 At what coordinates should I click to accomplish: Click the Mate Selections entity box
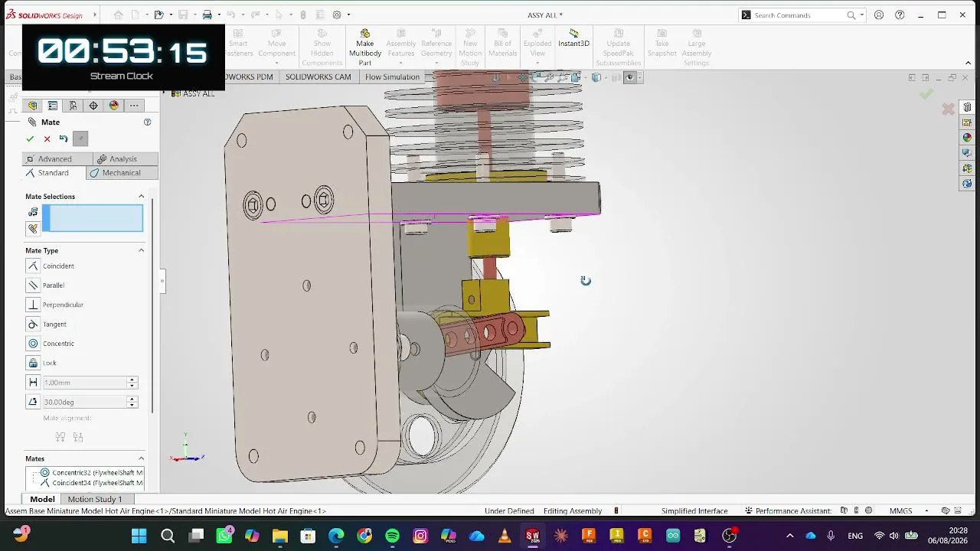coord(93,218)
